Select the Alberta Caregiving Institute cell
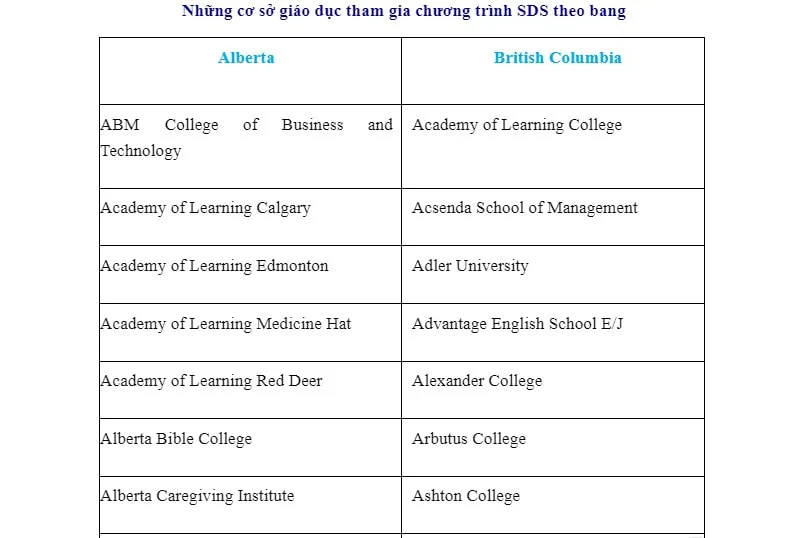The image size is (800, 538). point(197,496)
